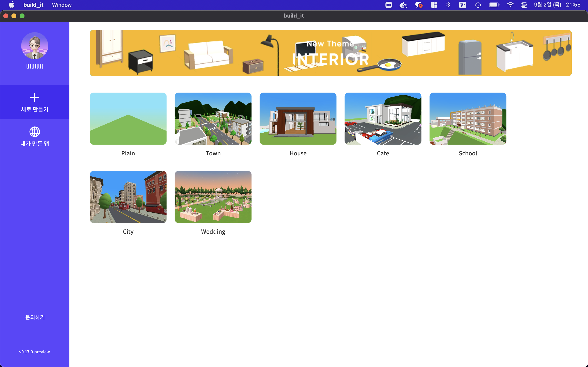Open the Bluetooth menu bar icon
This screenshot has width=588, height=367.
(448, 5)
